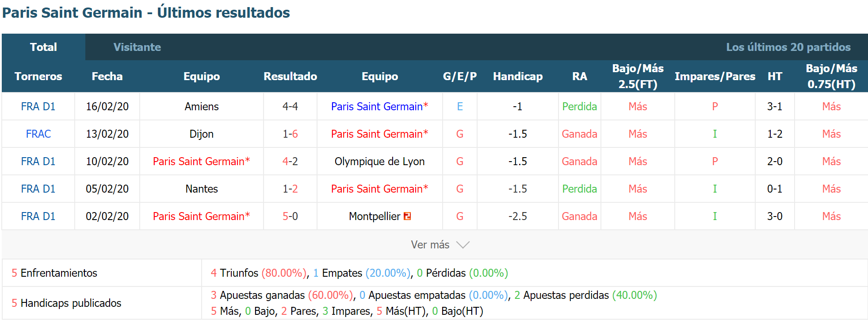Open FRA D1 link for 02/02/20 match
The height and width of the screenshot is (321, 868).
(38, 217)
